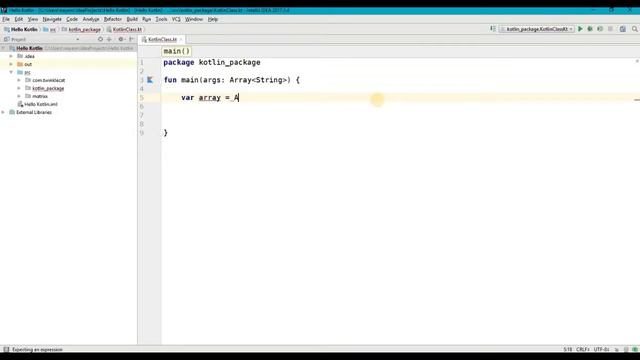Open the UTF-8 encoding selector

[x=602, y=349]
